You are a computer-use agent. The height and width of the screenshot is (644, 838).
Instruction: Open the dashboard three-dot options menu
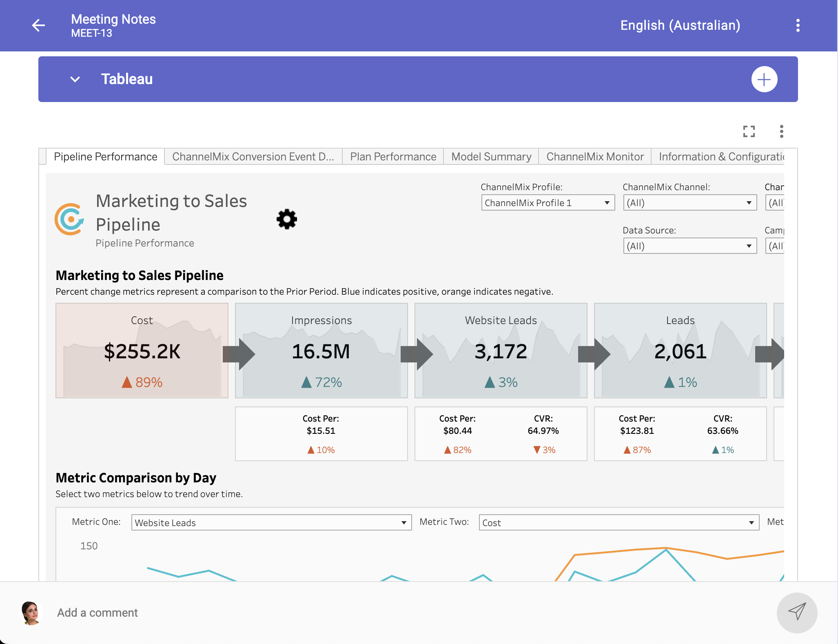[x=781, y=131]
